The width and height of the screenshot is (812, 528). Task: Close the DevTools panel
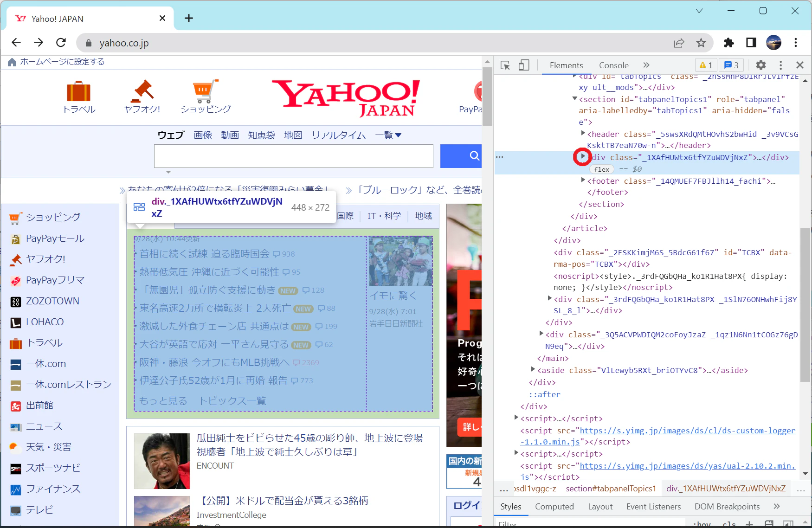(799, 65)
